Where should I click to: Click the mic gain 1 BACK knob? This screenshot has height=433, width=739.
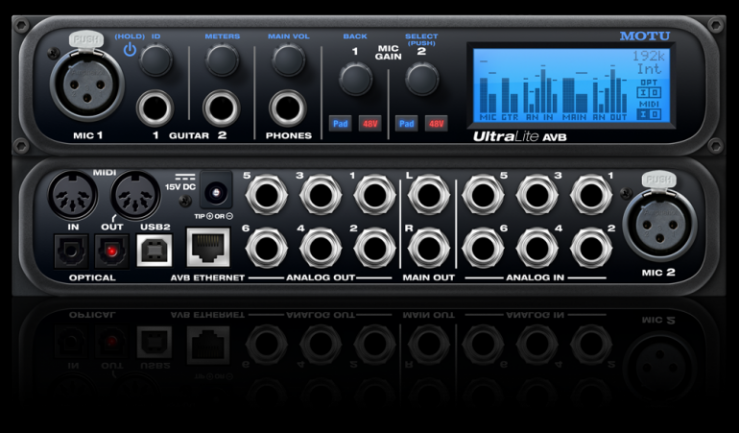355,78
